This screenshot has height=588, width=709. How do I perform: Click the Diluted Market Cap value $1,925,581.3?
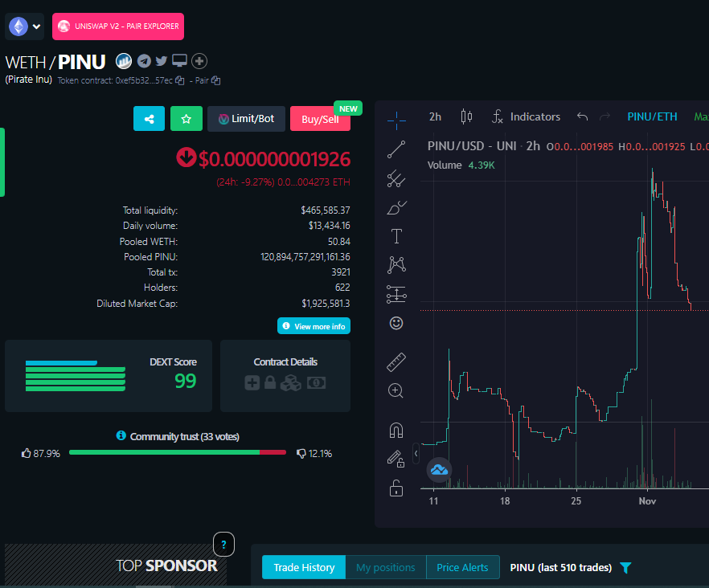326,304
